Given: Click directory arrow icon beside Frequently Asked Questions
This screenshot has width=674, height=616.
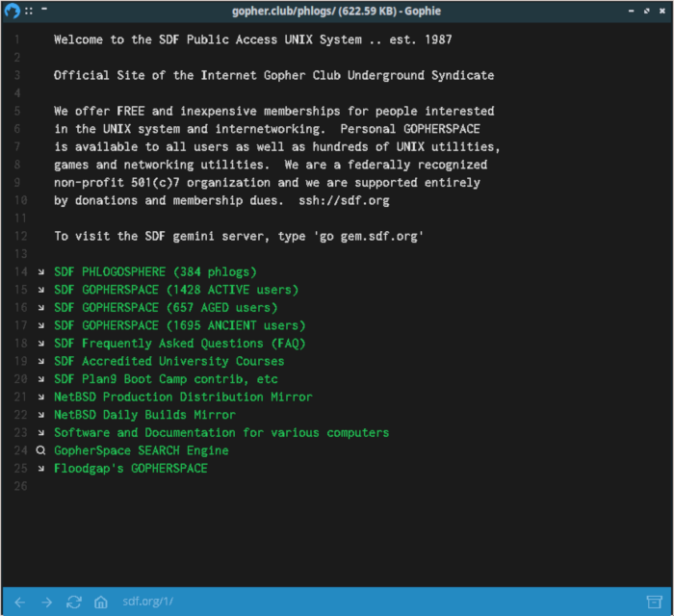Looking at the screenshot, I should [x=40, y=344].
